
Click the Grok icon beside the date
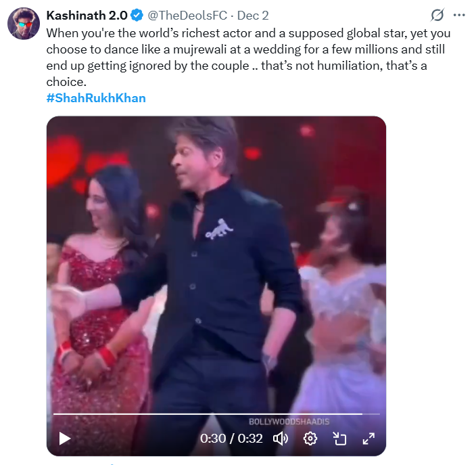[437, 16]
